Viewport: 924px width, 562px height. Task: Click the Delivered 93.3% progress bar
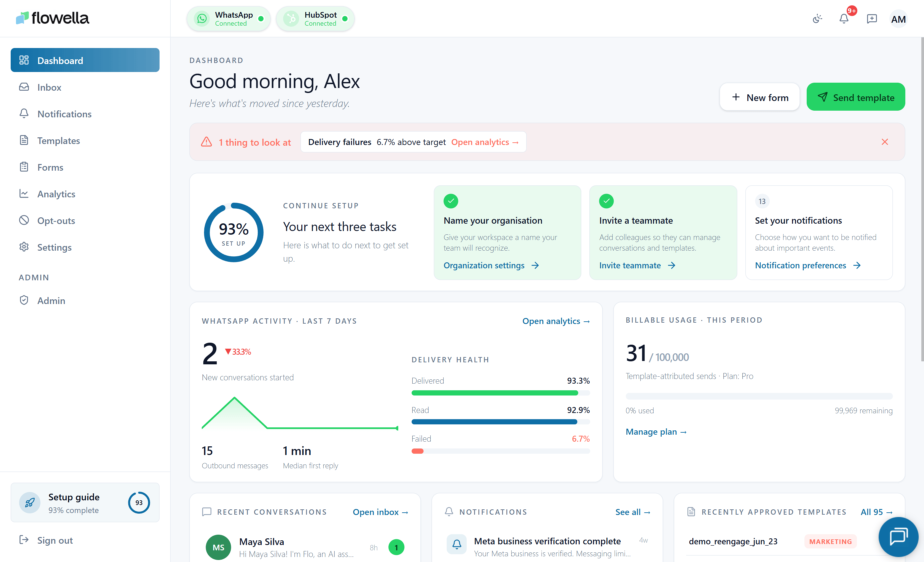pyautogui.click(x=500, y=393)
